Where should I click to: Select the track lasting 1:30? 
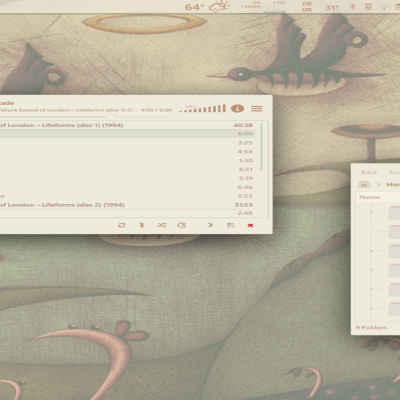[x=128, y=160]
